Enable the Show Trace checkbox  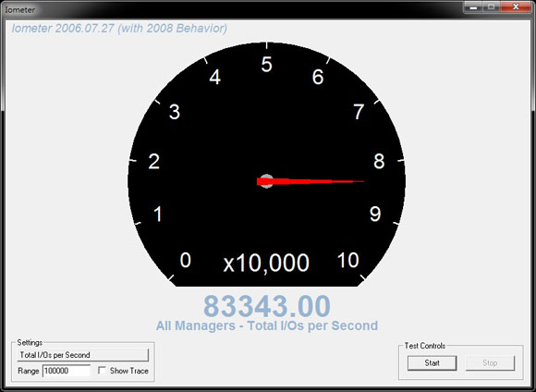point(102,371)
